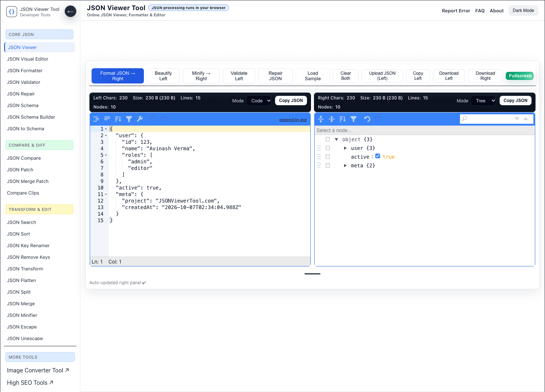Image resolution: width=545 pixels, height=392 pixels.
Task: Click the panel resize handle bar below editors
Action: point(312,274)
